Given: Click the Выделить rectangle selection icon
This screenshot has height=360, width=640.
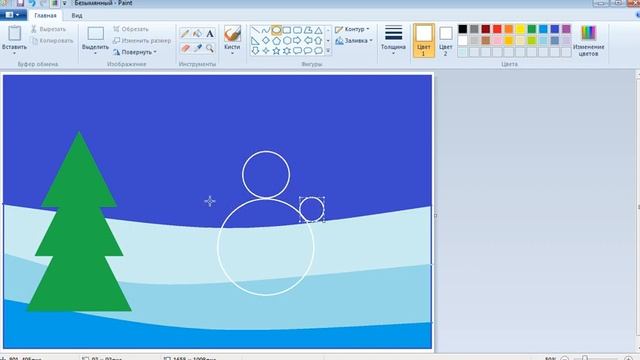Looking at the screenshot, I should point(96,33).
